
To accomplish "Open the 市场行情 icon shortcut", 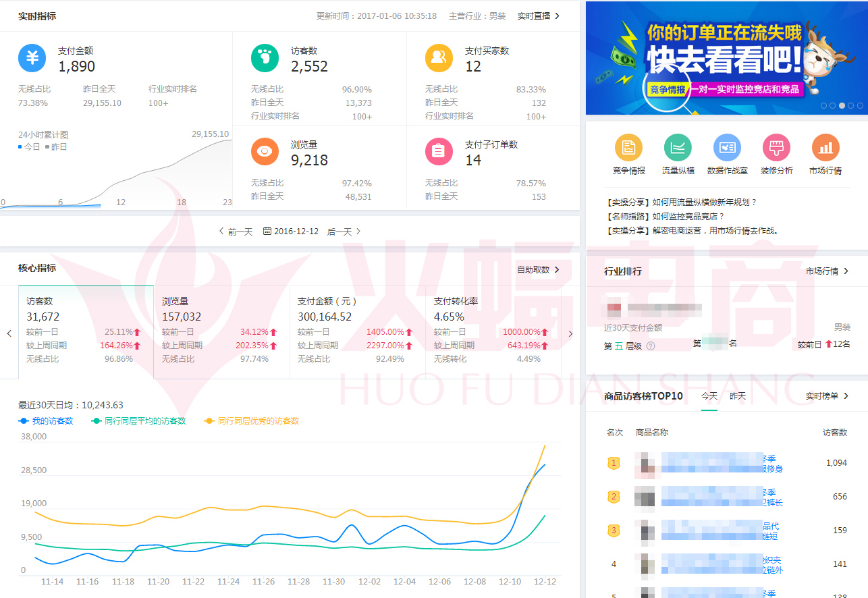I will (x=825, y=148).
